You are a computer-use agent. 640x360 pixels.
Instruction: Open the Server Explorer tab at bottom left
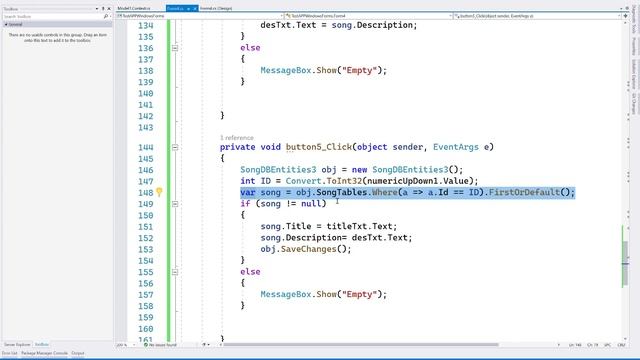point(17,344)
